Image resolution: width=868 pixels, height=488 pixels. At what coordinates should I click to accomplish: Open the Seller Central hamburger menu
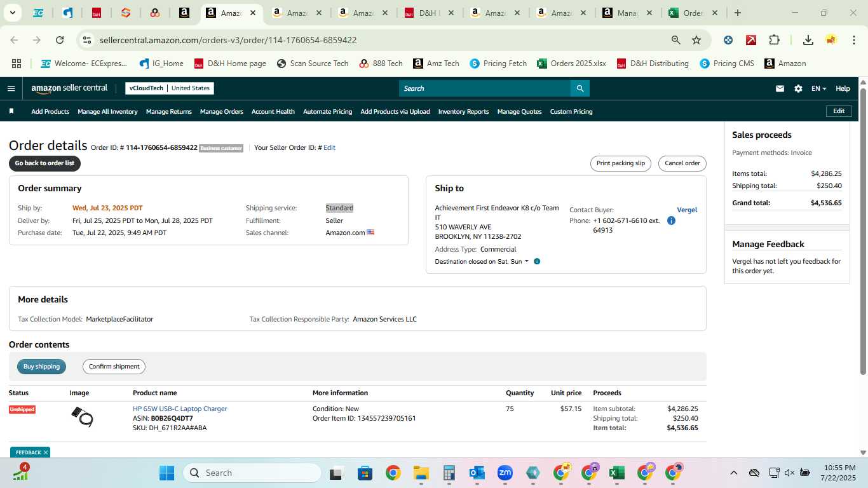[11, 88]
